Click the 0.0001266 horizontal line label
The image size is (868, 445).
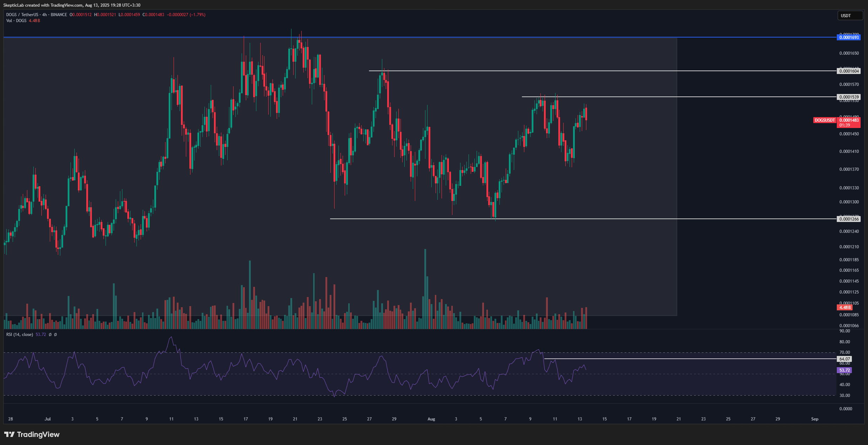click(x=849, y=219)
